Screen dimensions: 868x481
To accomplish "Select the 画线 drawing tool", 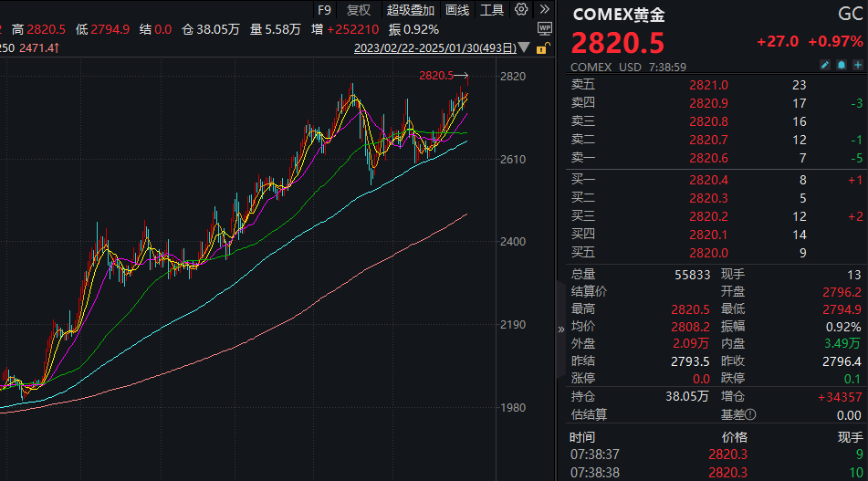I will 457,10.
